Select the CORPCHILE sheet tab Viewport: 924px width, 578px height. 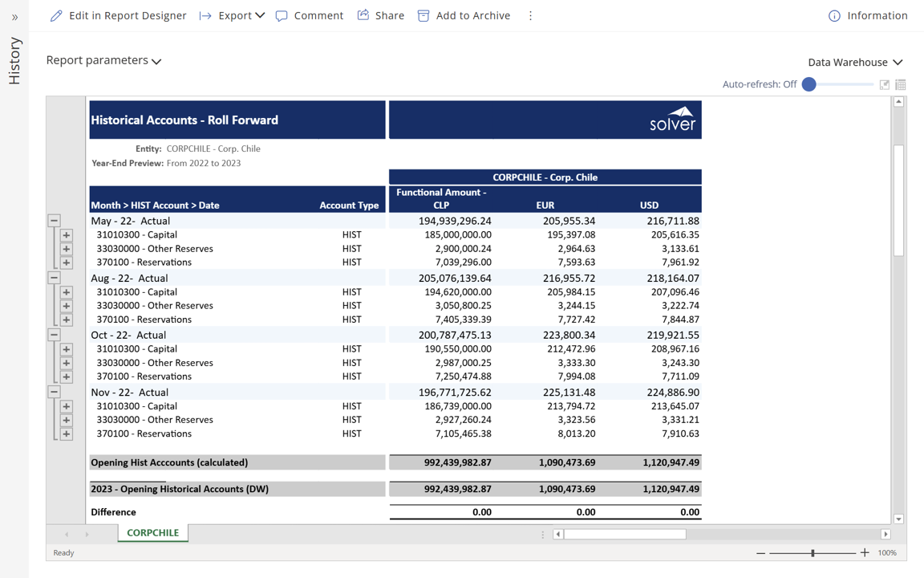pos(152,533)
